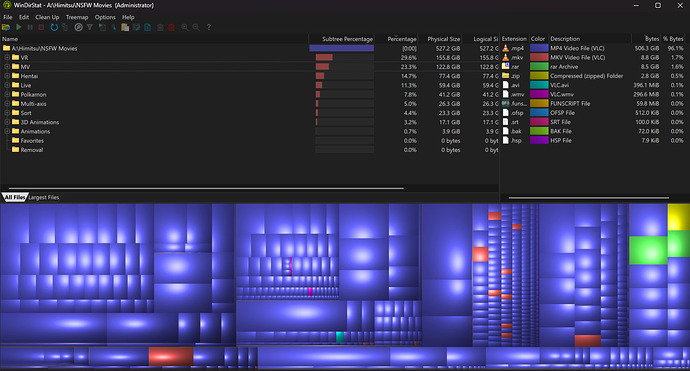This screenshot has height=371, width=690.
Task: Click the pause scan toolbar icon
Action: point(30,27)
